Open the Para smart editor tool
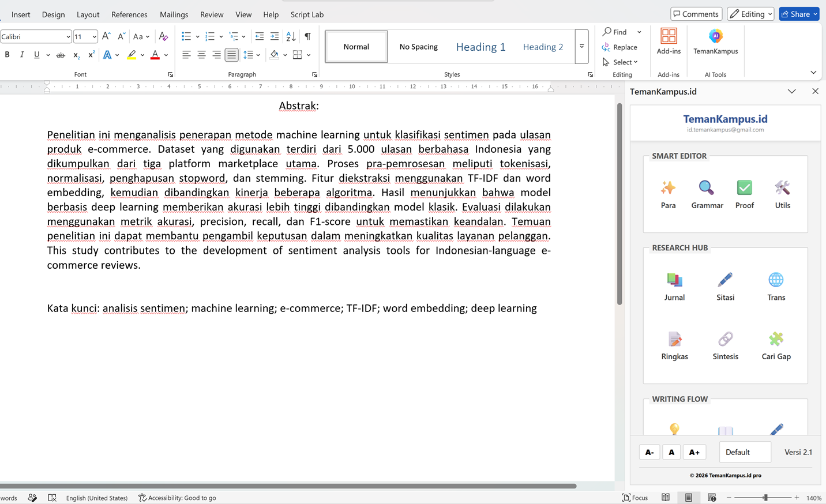Image resolution: width=826 pixels, height=504 pixels. (x=668, y=194)
